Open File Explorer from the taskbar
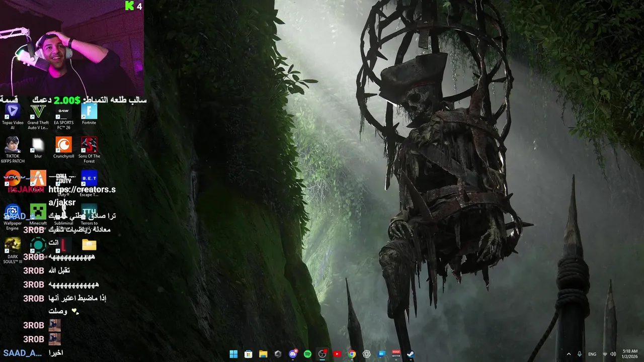This screenshot has height=362, width=644. coord(263,354)
